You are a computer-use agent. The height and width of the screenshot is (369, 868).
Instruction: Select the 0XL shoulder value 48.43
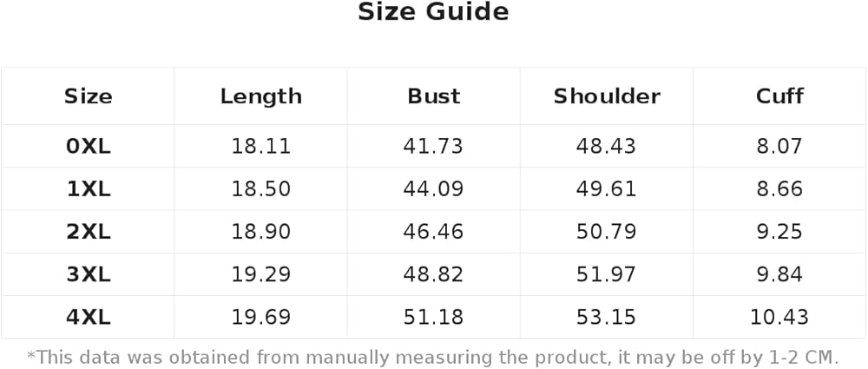[x=607, y=147]
